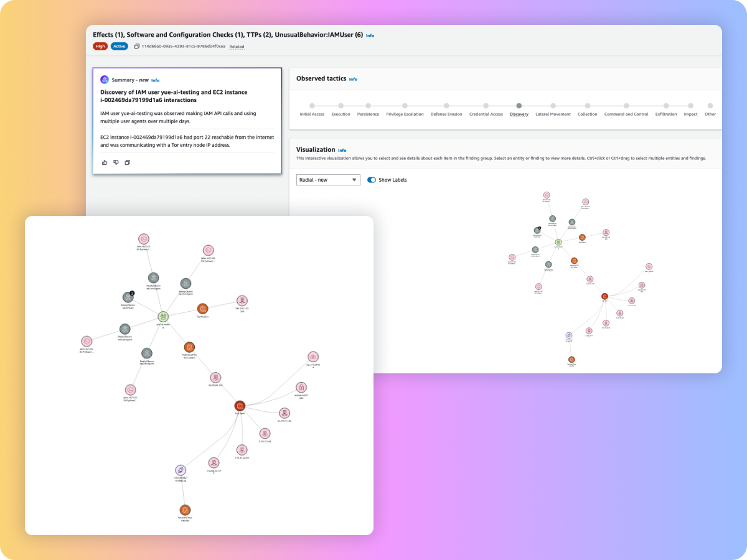
Task: Toggle the Show Labels switch
Action: pos(372,180)
